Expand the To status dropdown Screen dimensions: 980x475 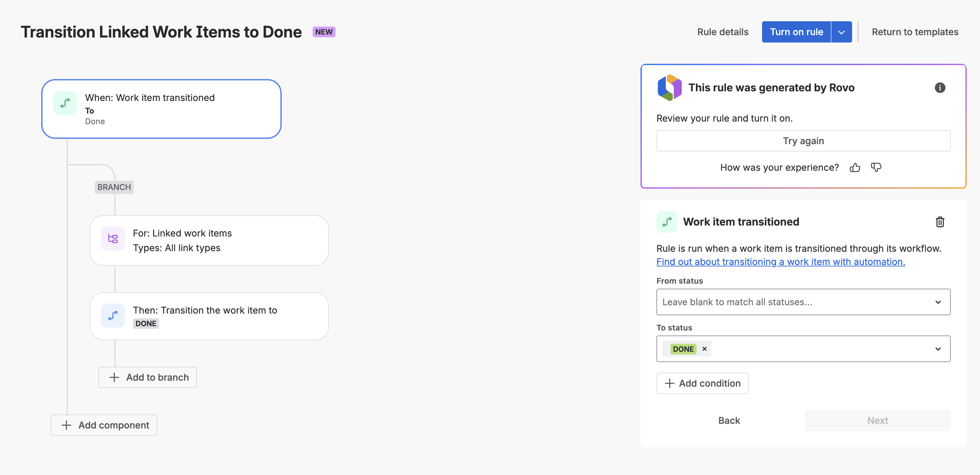(x=938, y=349)
